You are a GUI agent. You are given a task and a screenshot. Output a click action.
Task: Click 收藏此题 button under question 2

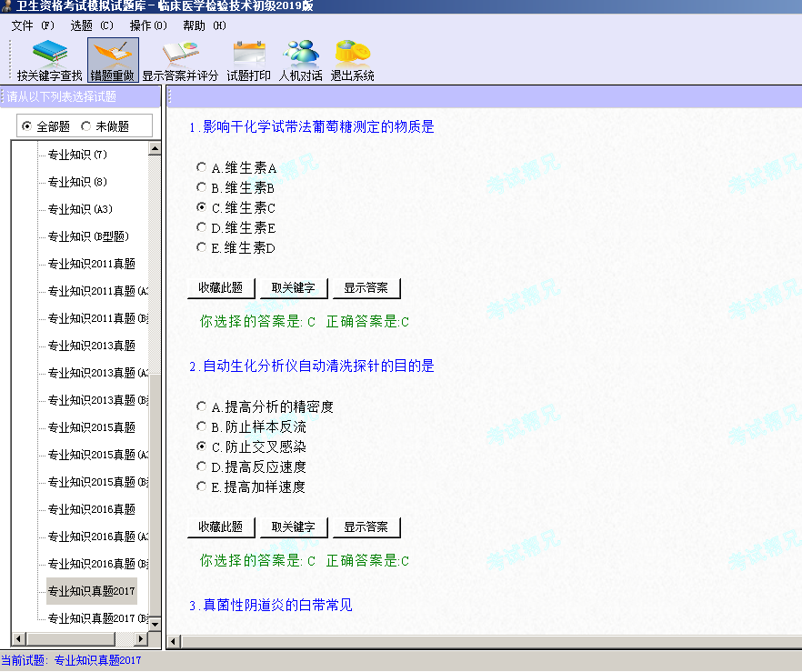(x=220, y=527)
